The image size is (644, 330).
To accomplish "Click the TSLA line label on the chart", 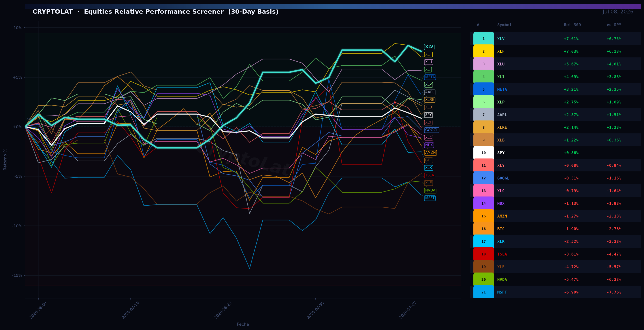I will tap(429, 175).
